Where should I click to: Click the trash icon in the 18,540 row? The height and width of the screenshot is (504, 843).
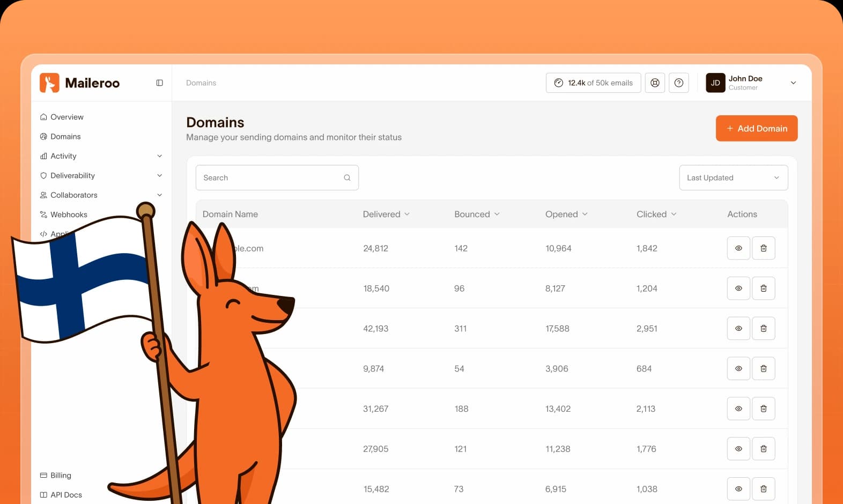point(764,288)
